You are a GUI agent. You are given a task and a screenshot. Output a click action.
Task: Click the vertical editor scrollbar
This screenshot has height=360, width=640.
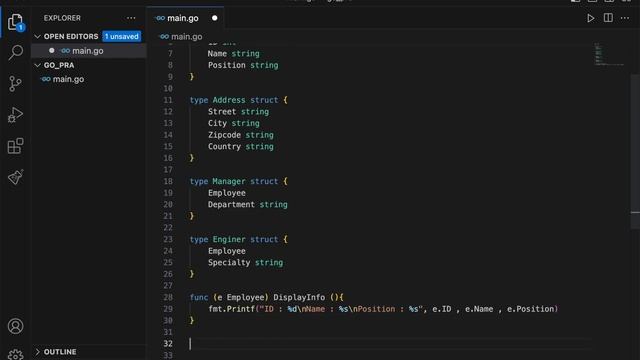tap(635, 151)
